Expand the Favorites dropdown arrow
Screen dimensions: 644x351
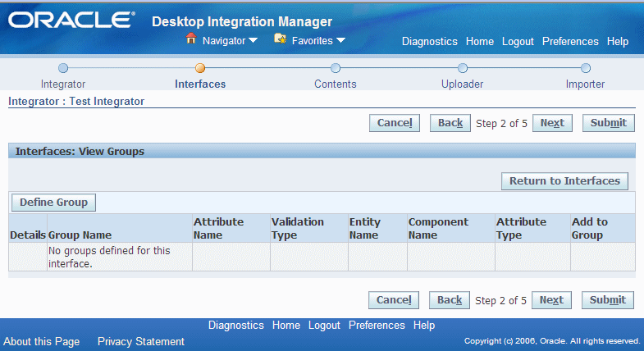click(340, 40)
